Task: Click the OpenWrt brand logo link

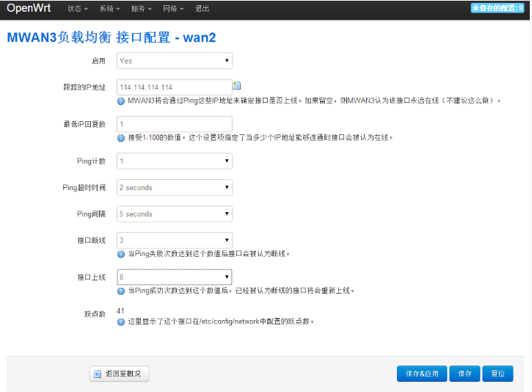Action: [x=29, y=8]
